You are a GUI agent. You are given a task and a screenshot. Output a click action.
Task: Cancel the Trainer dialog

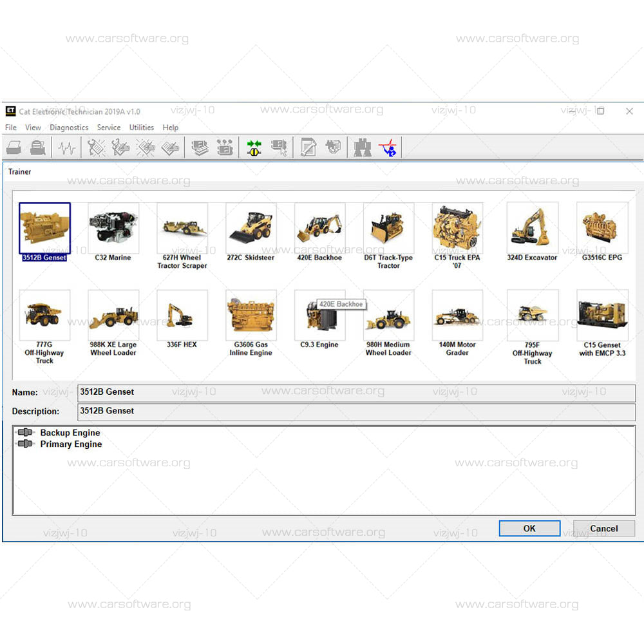point(604,528)
